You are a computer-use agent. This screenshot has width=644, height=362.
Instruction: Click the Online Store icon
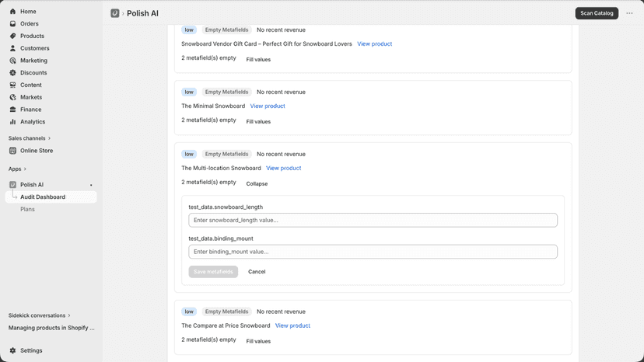[12, 151]
